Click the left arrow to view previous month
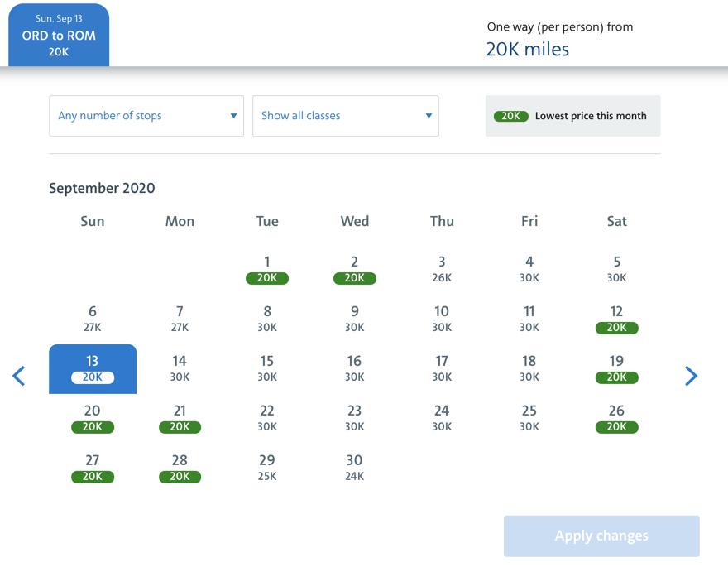Viewport: 728px width, 567px height. tap(18, 376)
